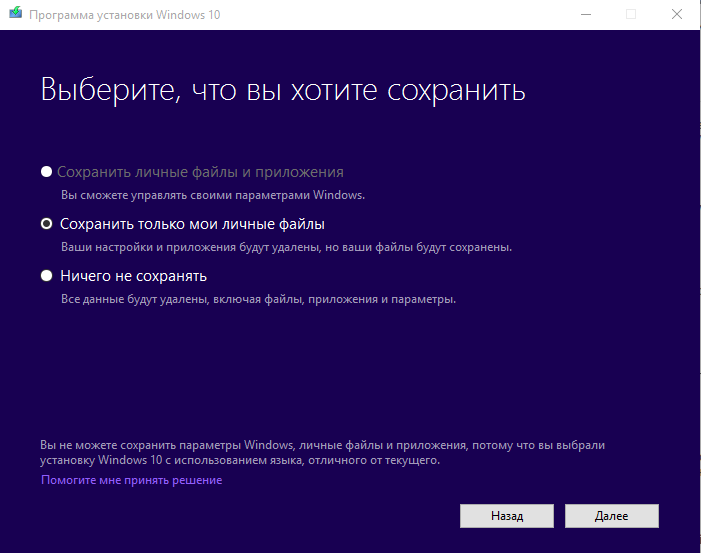Click the title 'Программа установки Windows 10'
This screenshot has height=553, width=701.
pyautogui.click(x=125, y=15)
